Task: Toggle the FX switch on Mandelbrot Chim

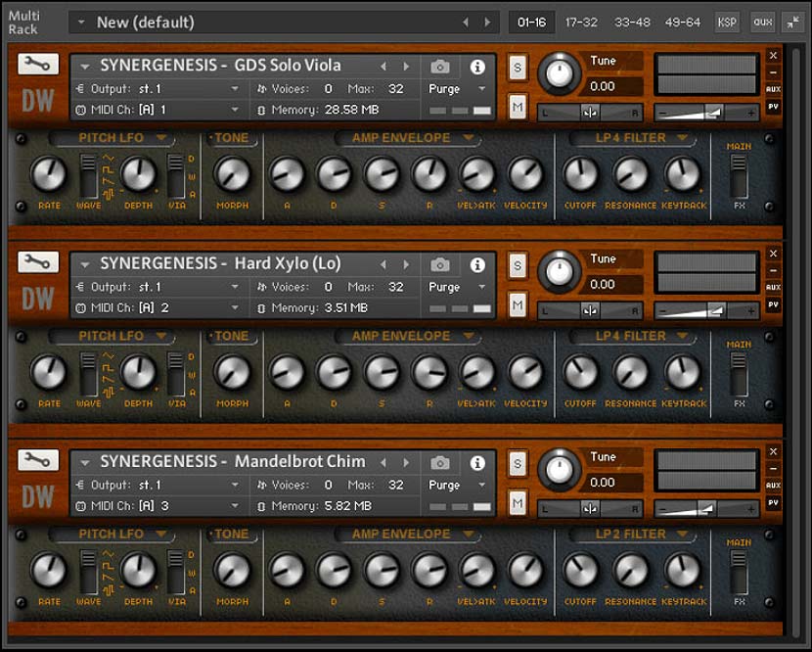Action: point(740,574)
